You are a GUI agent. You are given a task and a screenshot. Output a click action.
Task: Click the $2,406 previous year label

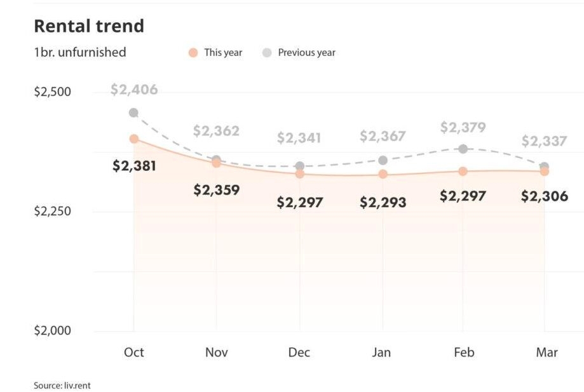coord(133,90)
